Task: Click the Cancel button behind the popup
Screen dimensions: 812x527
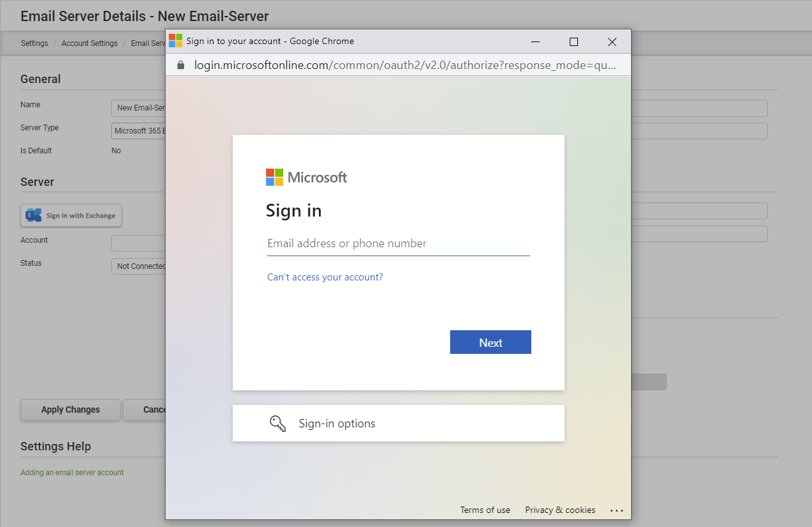Action: click(x=144, y=410)
